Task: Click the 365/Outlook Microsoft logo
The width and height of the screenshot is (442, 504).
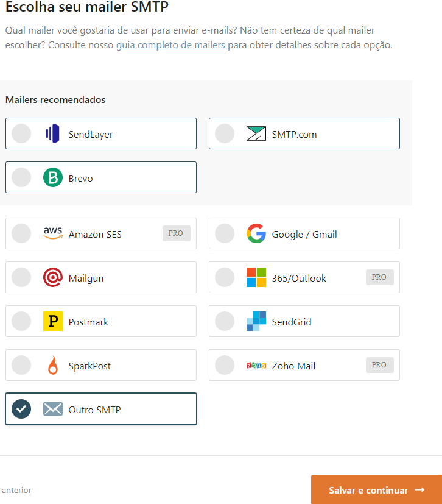Action: pyautogui.click(x=256, y=277)
